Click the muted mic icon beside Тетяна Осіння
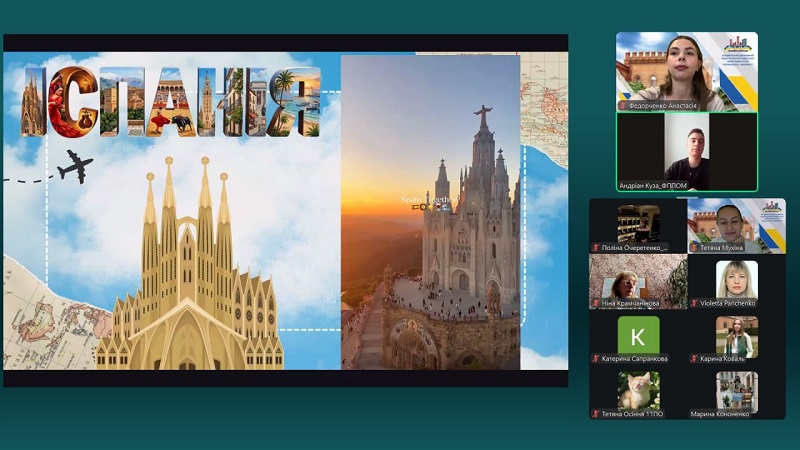 [x=596, y=413]
